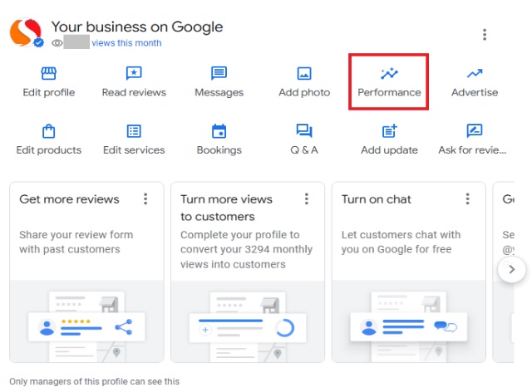
Task: Open three-dot menu on Turn more views card
Action: tap(307, 199)
